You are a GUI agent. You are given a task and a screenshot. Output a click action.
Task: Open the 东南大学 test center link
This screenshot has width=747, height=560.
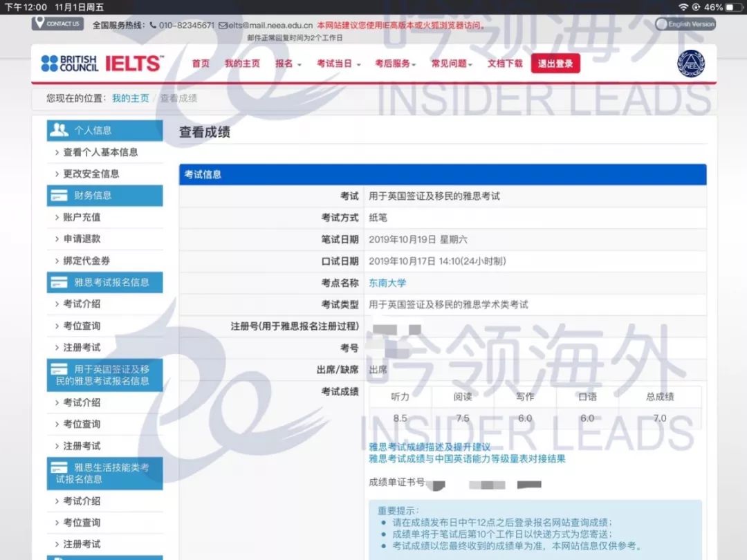[x=388, y=283]
